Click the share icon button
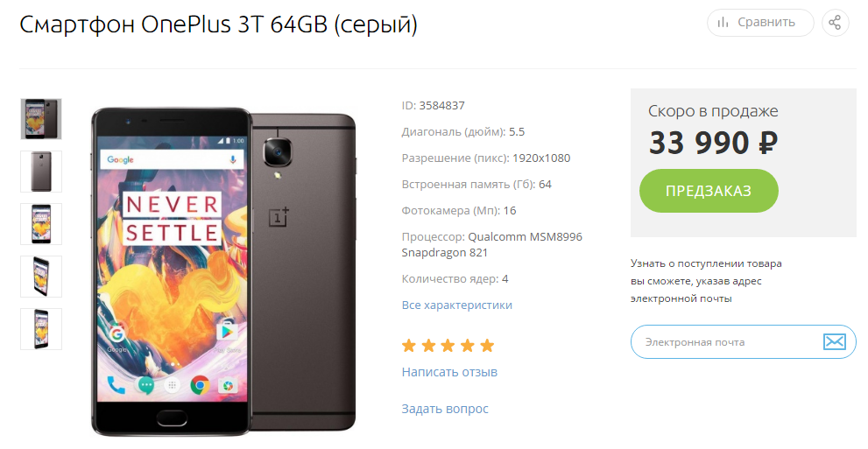This screenshot has width=868, height=449. coord(835,23)
